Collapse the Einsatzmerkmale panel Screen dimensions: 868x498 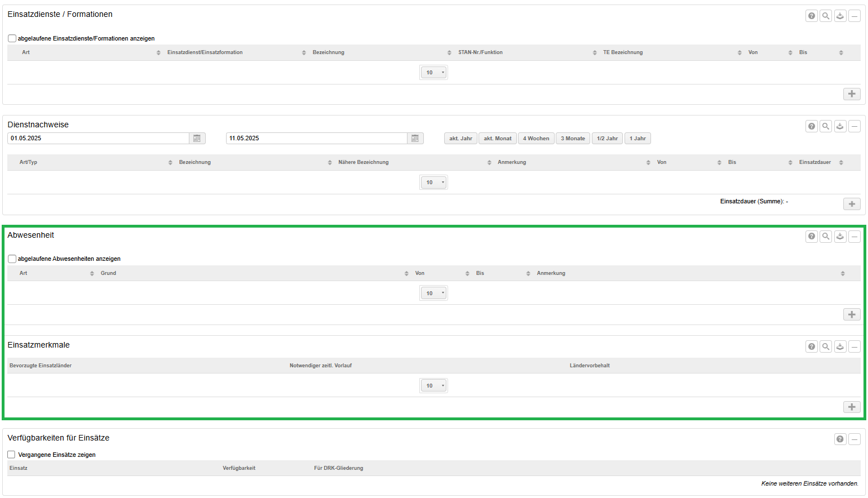[x=854, y=346]
